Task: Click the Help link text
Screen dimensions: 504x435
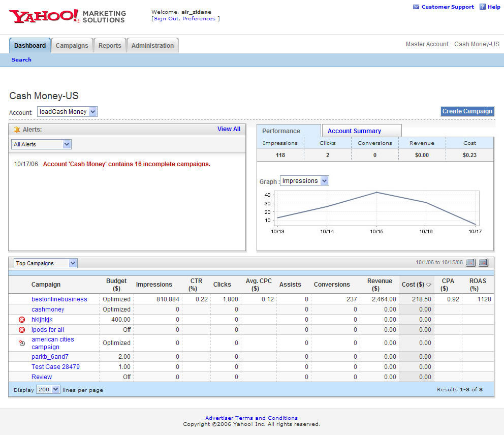Action: (494, 7)
